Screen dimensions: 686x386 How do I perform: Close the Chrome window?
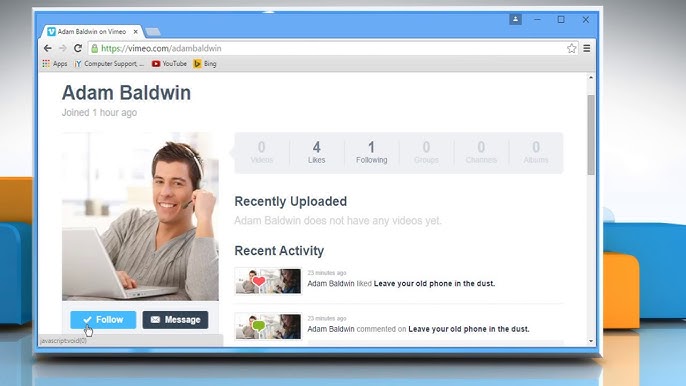[x=585, y=19]
